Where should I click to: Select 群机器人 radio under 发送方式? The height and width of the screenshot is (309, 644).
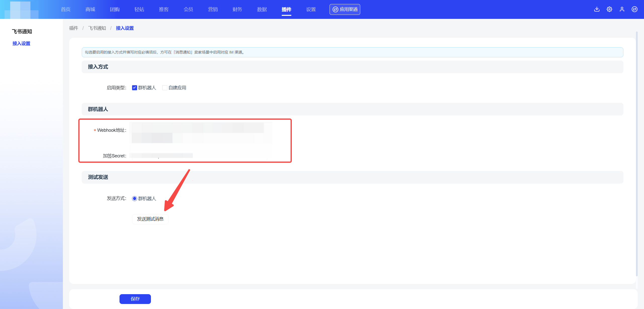(135, 199)
